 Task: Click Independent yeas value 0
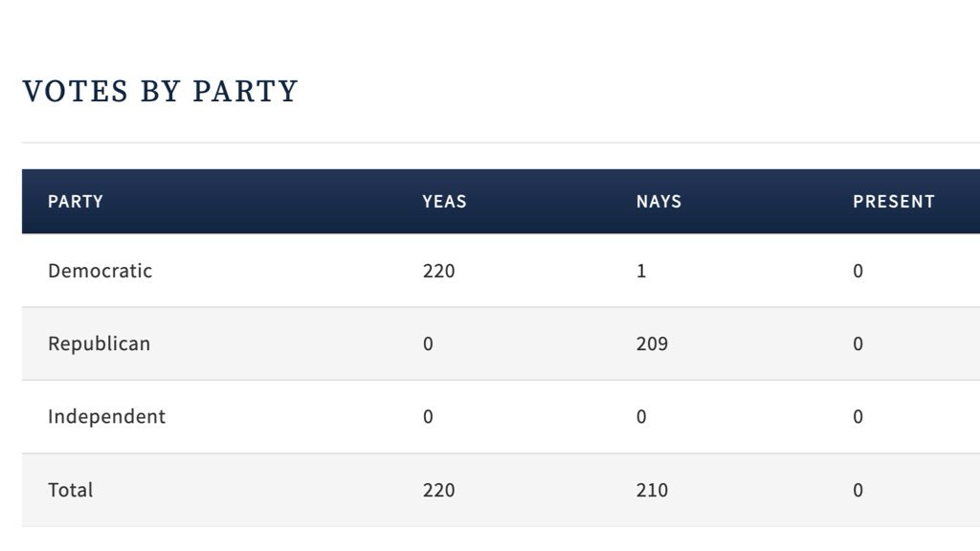pyautogui.click(x=428, y=417)
